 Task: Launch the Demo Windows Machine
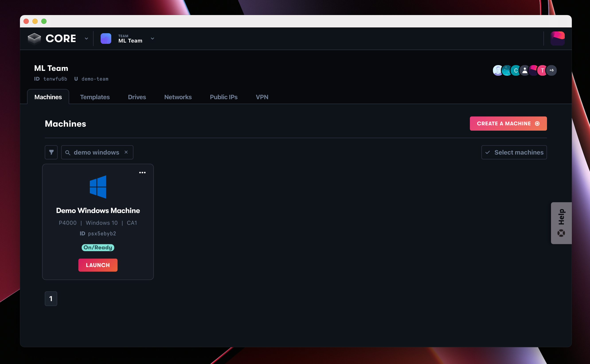(x=98, y=265)
